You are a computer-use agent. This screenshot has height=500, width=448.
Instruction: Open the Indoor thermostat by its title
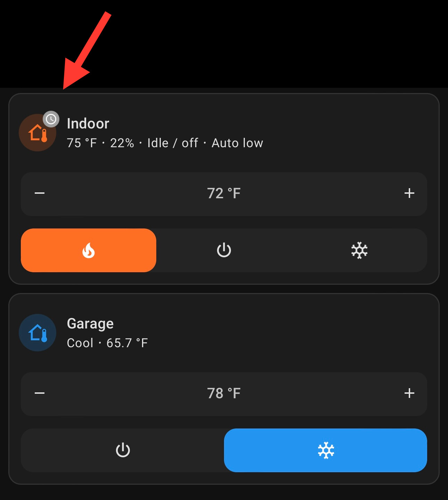click(88, 123)
